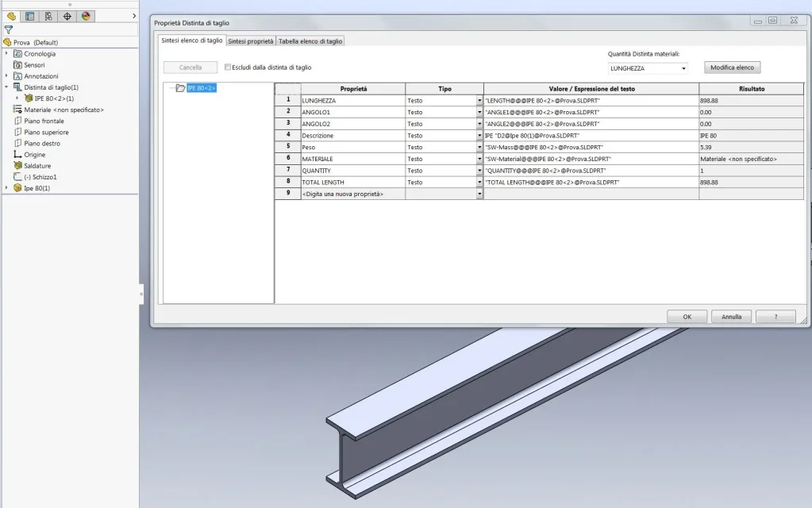Viewport: 812px width, 508px height.
Task: Click the Materiale non specificato icon
Action: coord(17,110)
